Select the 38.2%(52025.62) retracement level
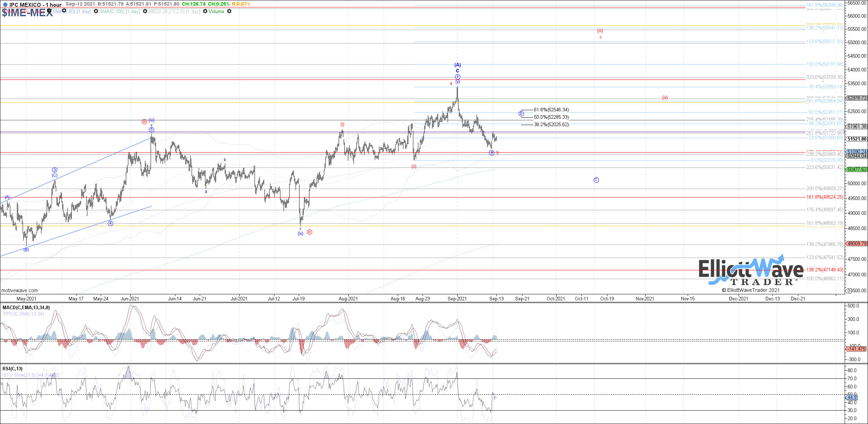 coord(551,124)
